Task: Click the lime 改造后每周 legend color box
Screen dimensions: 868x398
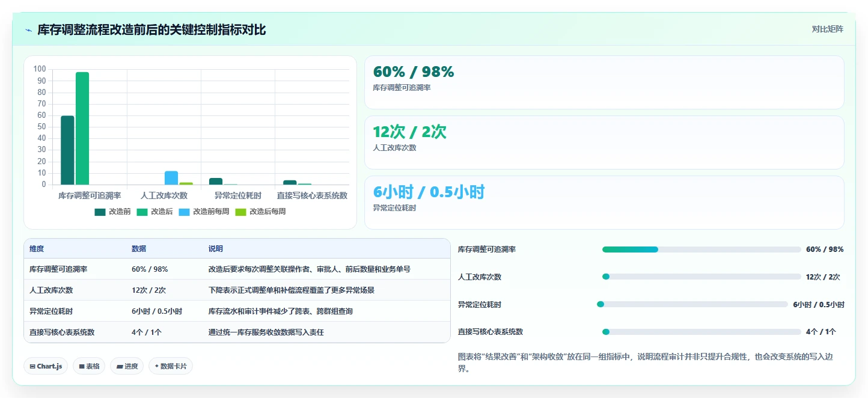Action: tap(241, 212)
